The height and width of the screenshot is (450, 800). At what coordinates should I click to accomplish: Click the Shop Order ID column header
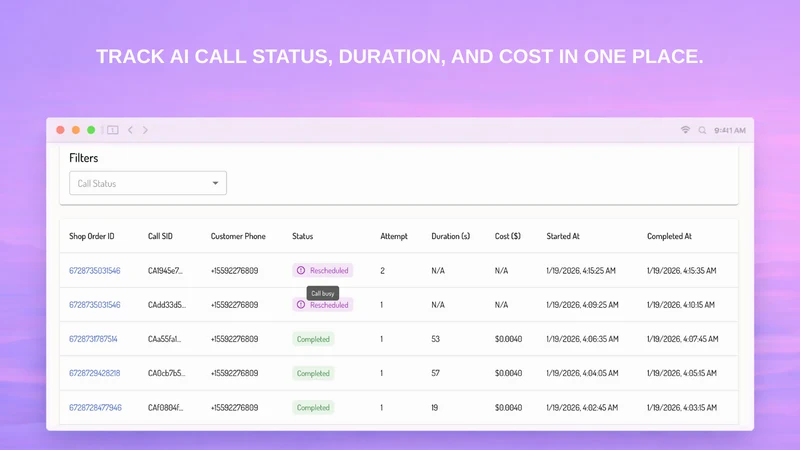coord(92,236)
